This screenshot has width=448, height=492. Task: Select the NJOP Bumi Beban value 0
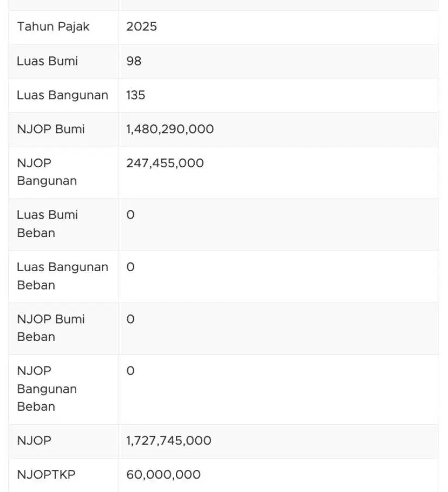(130, 319)
